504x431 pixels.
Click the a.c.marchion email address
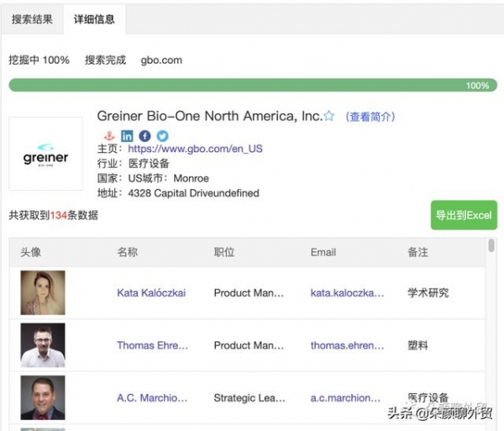345,398
